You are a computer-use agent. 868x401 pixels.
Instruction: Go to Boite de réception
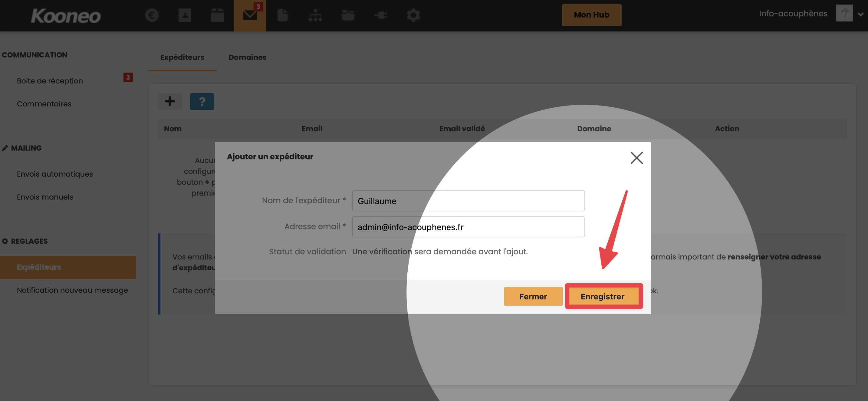tap(50, 81)
